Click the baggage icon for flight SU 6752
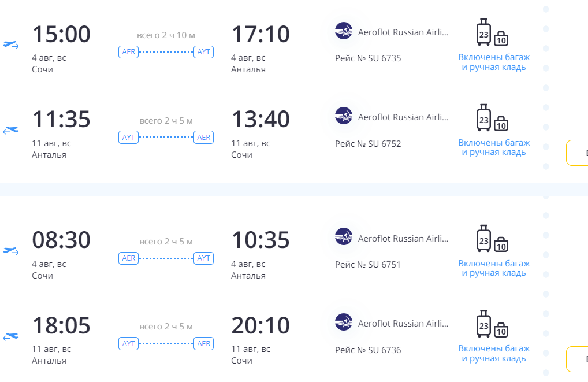588x382 pixels. point(492,118)
